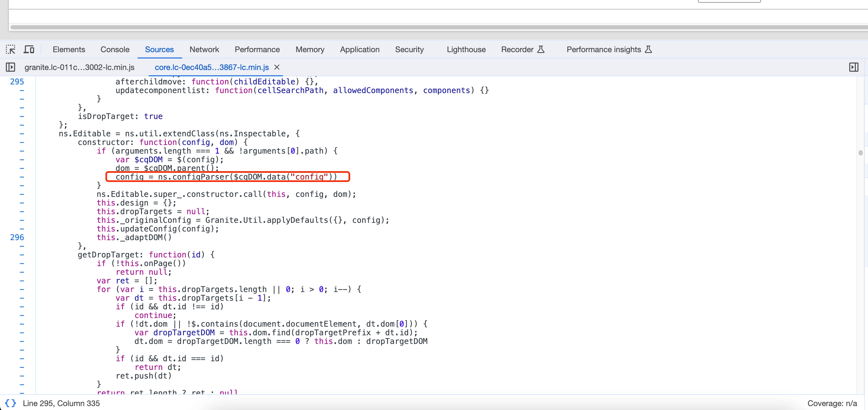
Task: Open the Security panel tab
Action: tap(409, 50)
